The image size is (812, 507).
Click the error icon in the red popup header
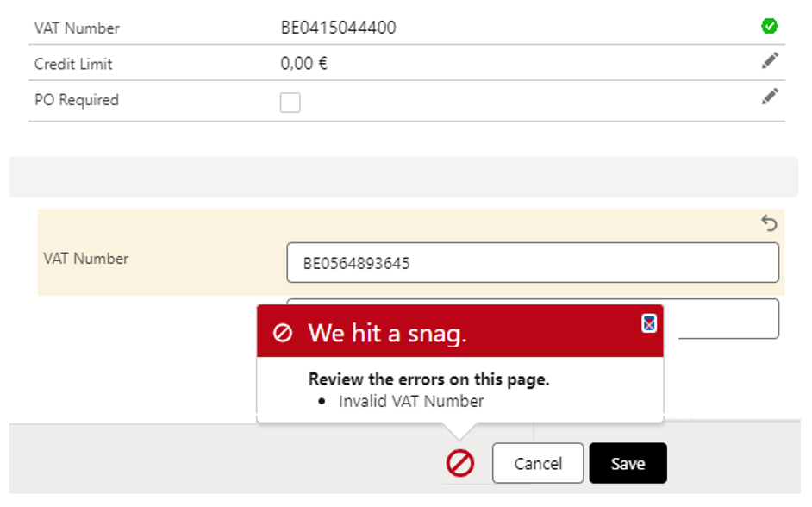click(x=283, y=334)
